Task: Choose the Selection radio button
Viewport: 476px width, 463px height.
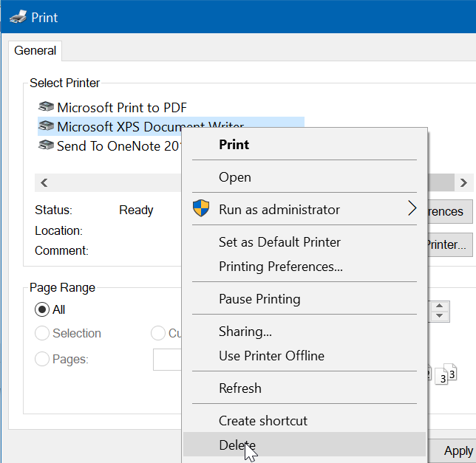Action: click(x=43, y=333)
